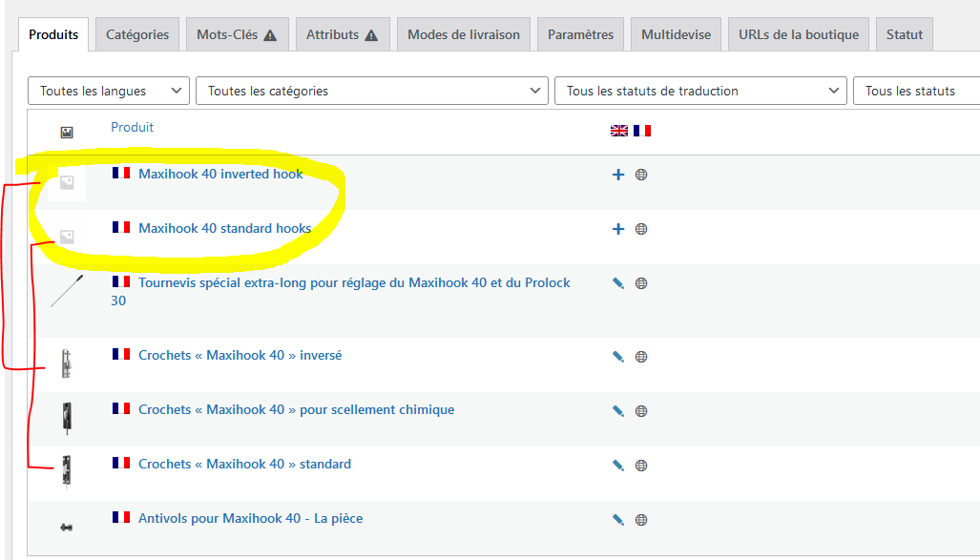Edit translation of Antivols pour Maxihook 40
980x560 pixels.
click(x=618, y=519)
